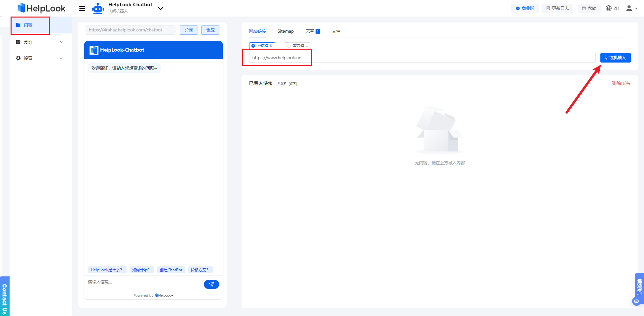Screen dimensions: 644x316
Task: Select the 极速模式 radio button
Action: pos(253,46)
